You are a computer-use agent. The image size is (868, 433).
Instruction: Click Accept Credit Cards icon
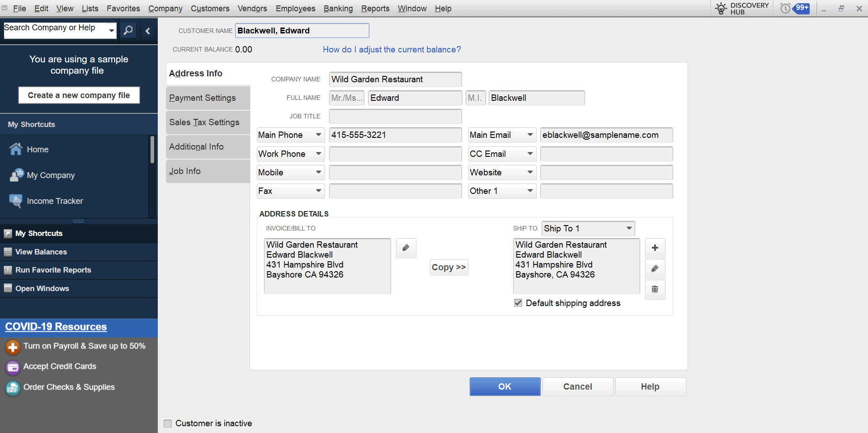(x=13, y=367)
